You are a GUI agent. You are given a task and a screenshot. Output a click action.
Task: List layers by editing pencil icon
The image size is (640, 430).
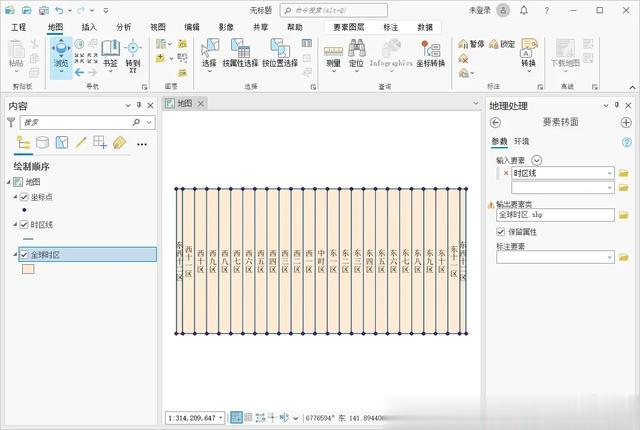81,142
